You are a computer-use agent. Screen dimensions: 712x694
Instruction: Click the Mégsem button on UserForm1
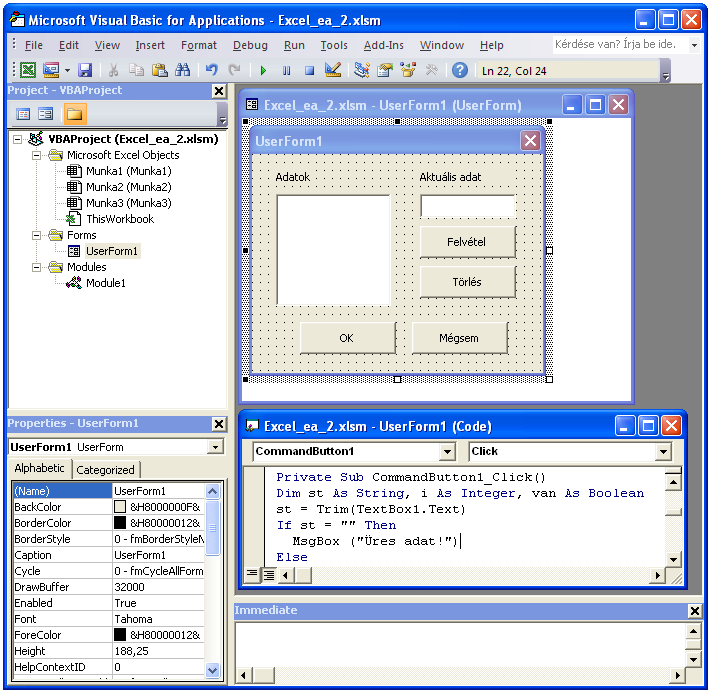pyautogui.click(x=459, y=338)
